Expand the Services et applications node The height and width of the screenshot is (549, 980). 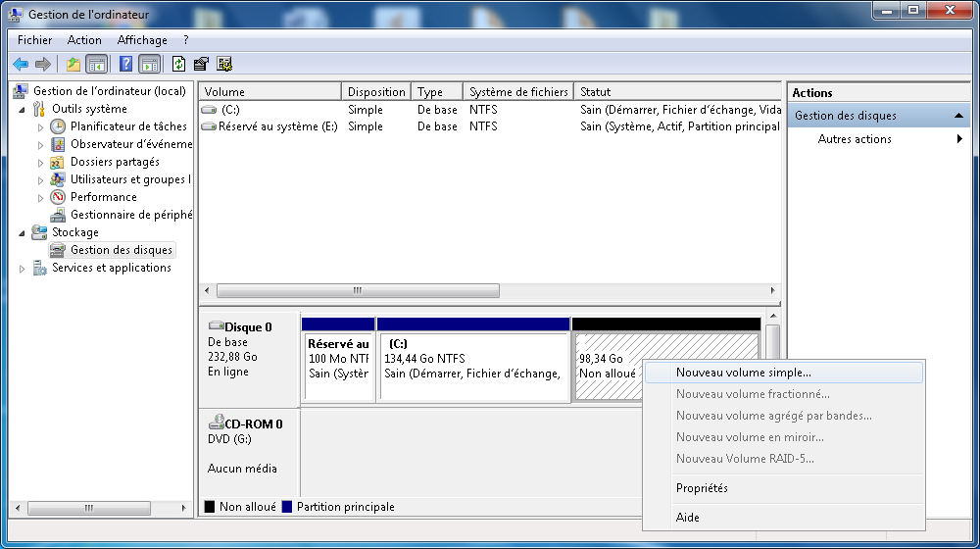(22, 269)
